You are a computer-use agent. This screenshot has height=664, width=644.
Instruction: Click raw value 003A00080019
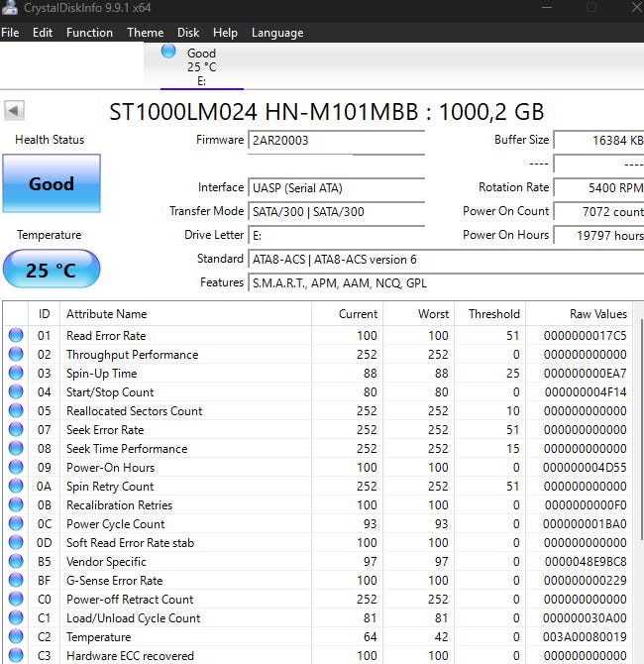coord(586,637)
